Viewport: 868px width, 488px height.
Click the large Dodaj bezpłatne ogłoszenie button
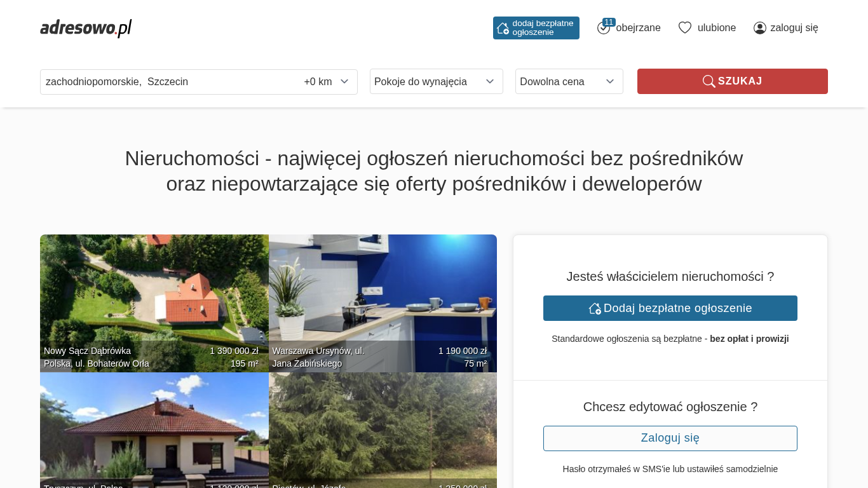coord(670,308)
